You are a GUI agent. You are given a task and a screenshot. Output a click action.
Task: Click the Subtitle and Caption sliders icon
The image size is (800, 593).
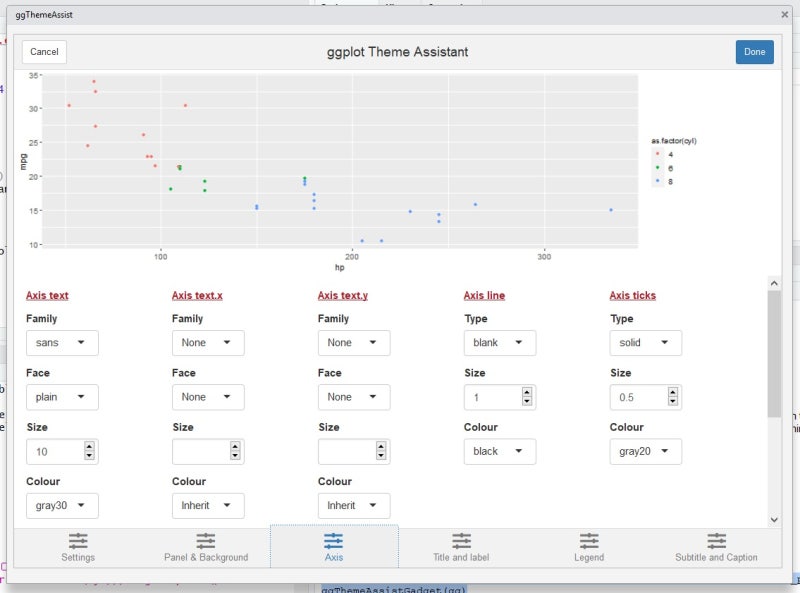716,540
